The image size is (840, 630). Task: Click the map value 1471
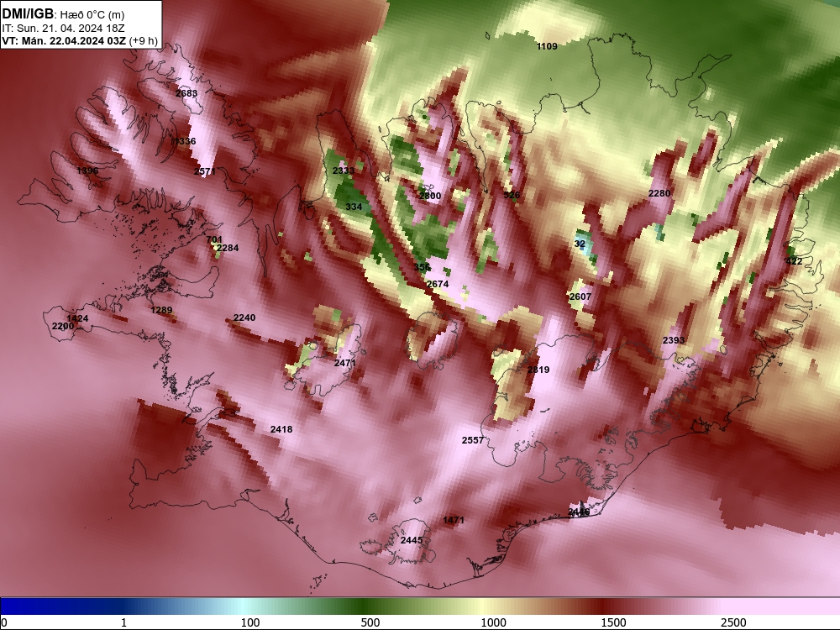454,520
